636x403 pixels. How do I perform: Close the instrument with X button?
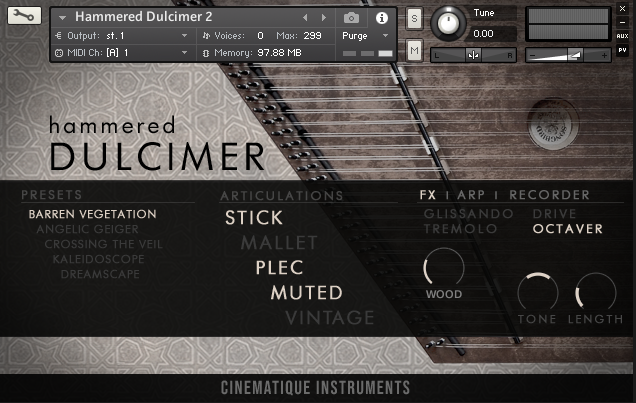[622, 8]
